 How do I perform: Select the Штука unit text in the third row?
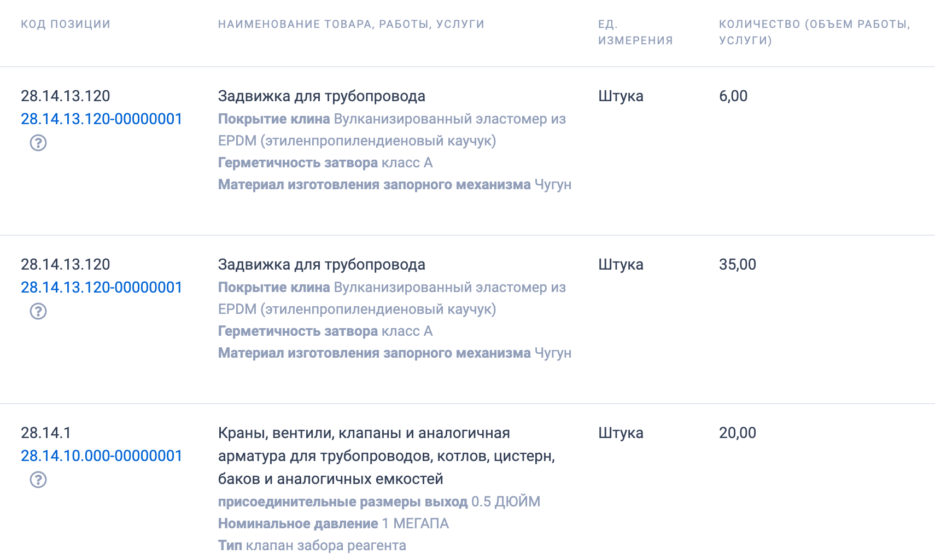(x=621, y=433)
